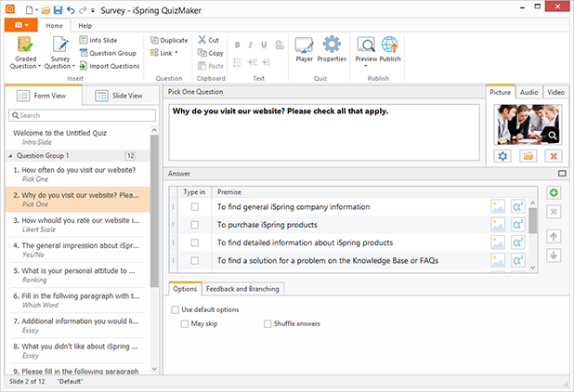
Task: Enable Shuffle answers
Action: coord(267,323)
